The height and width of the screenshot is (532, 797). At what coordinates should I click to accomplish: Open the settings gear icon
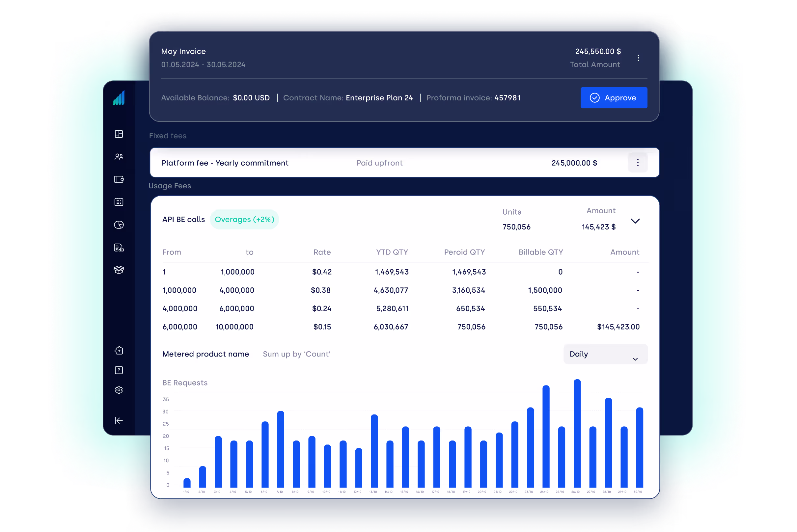pos(119,390)
